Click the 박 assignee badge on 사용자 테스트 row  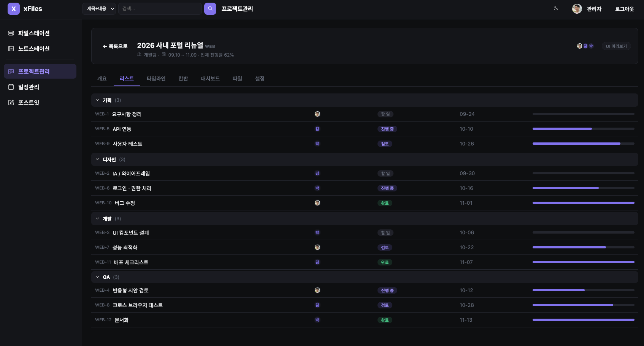point(317,144)
